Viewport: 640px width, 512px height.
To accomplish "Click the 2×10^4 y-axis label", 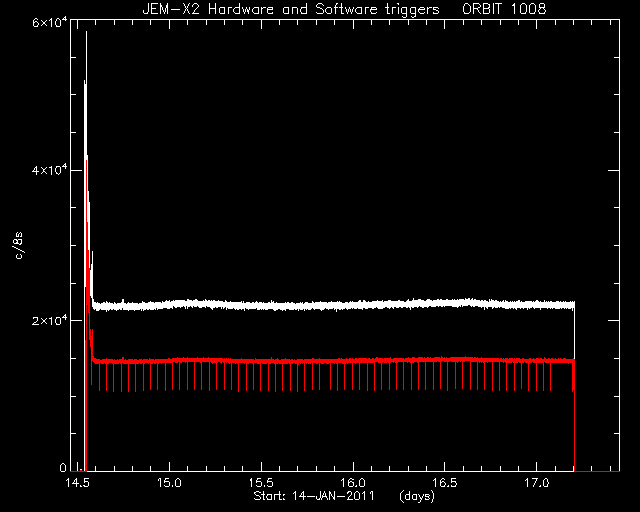I will 49,320.
